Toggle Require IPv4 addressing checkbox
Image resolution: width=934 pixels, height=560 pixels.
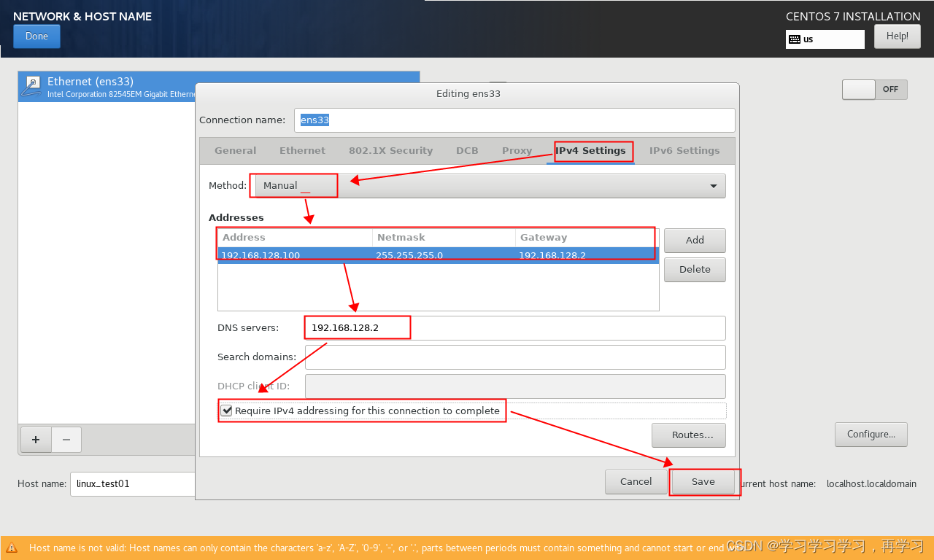click(x=227, y=411)
